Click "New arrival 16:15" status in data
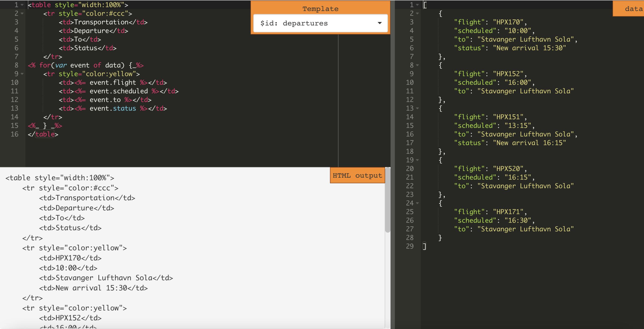This screenshot has height=329, width=644. [529, 143]
